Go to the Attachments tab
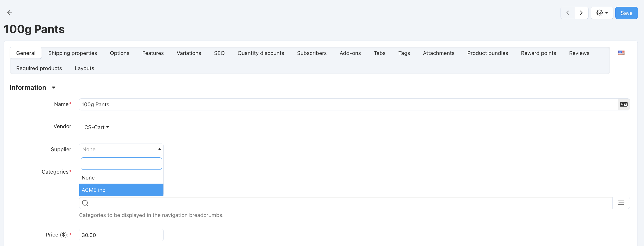This screenshot has width=644, height=246. point(438,53)
